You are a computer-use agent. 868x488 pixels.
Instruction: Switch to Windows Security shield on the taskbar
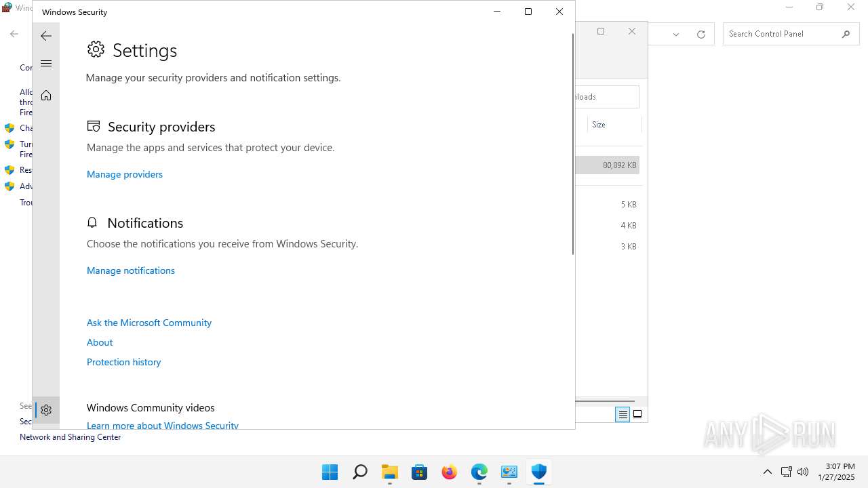pos(539,472)
